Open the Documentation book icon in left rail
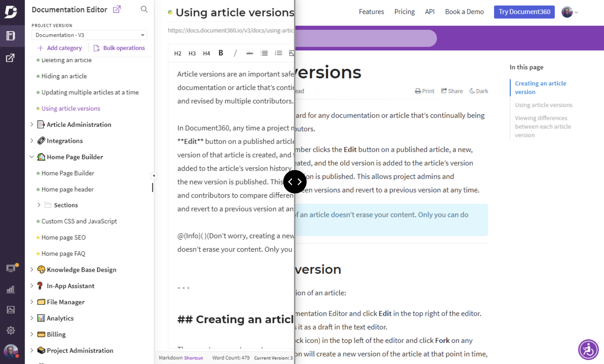604x364 pixels. click(x=10, y=36)
